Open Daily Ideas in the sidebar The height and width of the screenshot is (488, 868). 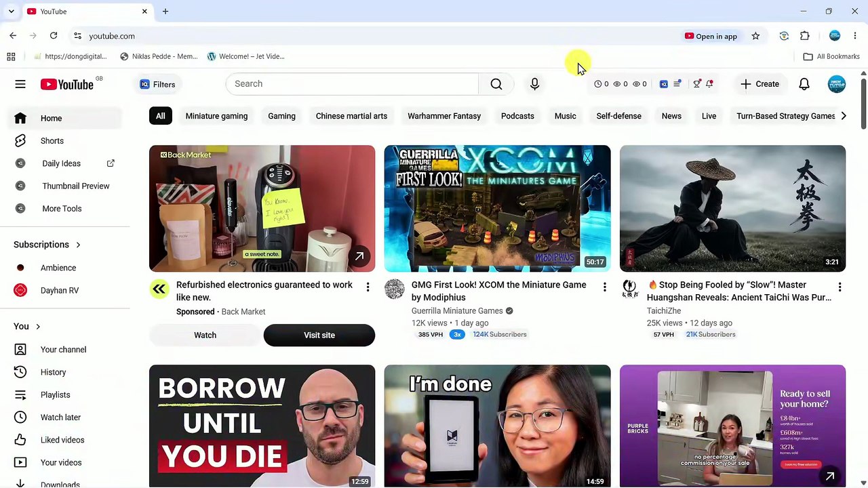click(65, 163)
